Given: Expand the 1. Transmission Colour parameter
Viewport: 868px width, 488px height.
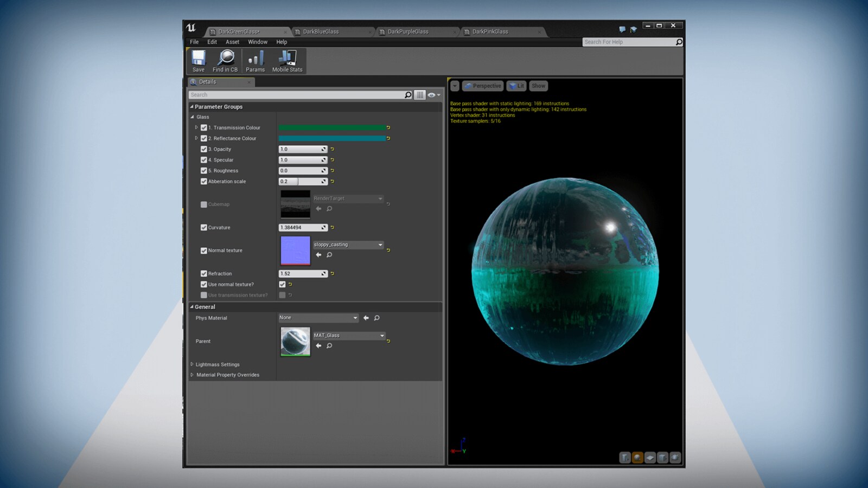Looking at the screenshot, I should click(x=196, y=127).
